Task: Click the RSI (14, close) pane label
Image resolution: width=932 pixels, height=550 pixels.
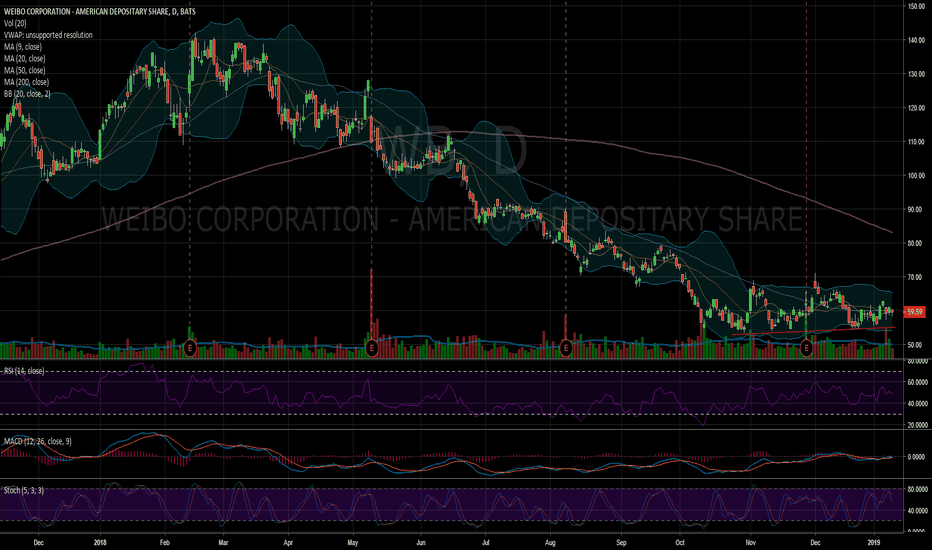Action: (24, 371)
